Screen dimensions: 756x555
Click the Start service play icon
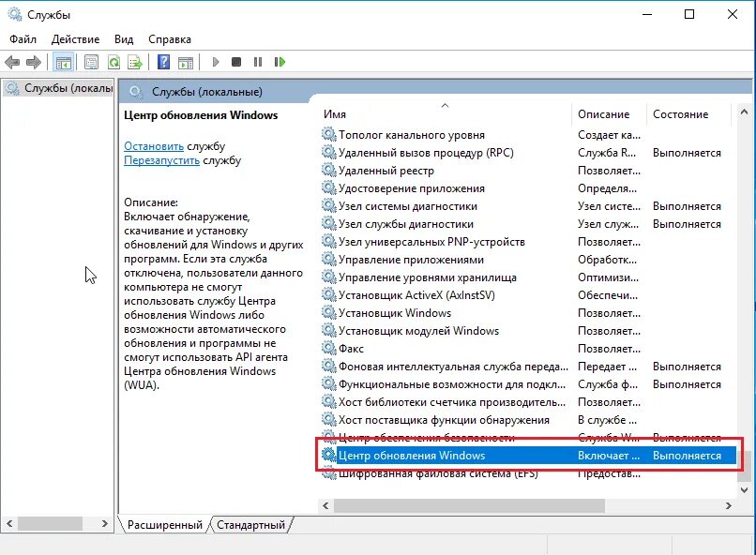tap(216, 62)
